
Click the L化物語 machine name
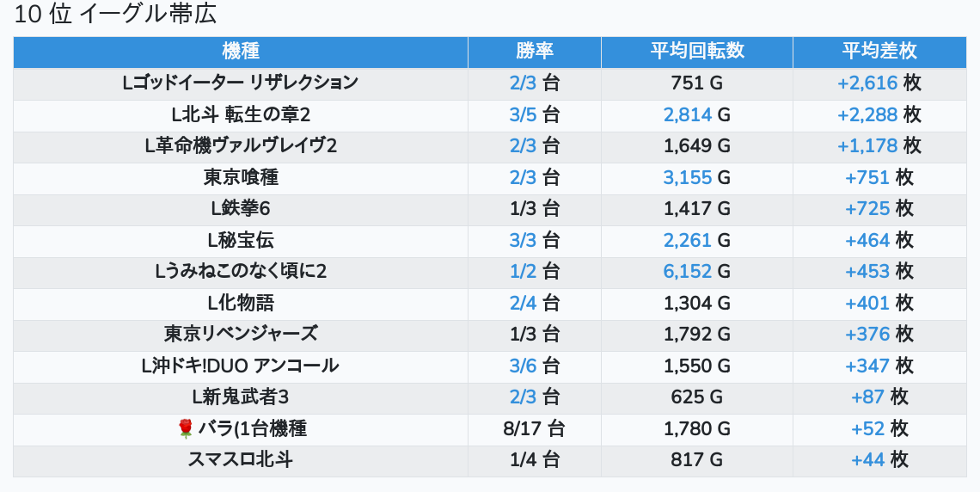click(x=241, y=303)
